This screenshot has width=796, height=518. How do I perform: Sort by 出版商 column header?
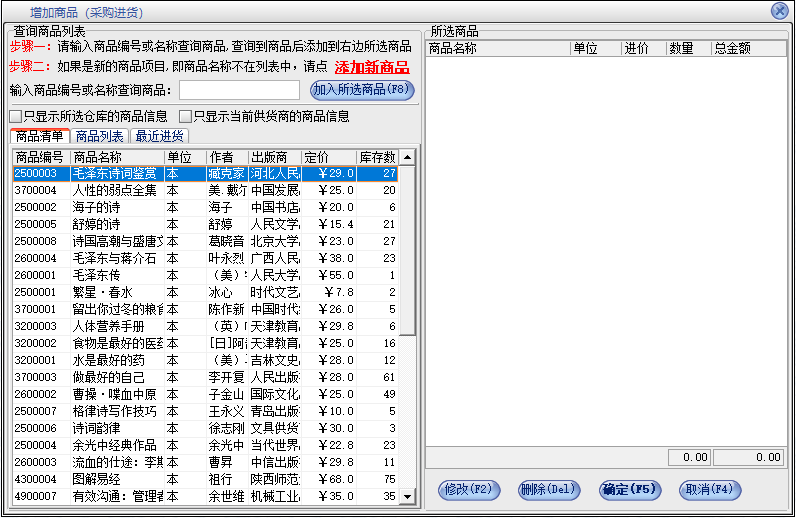275,157
